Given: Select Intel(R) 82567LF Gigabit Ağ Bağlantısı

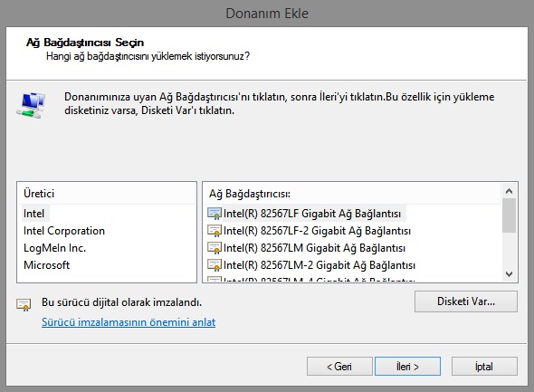Looking at the screenshot, I should tap(312, 214).
